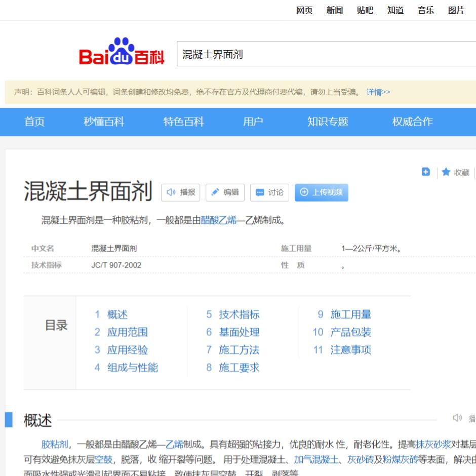Screen dimensions: 476x476
Task: Click the 播报 speaker icon next to title
Action: pyautogui.click(x=171, y=192)
